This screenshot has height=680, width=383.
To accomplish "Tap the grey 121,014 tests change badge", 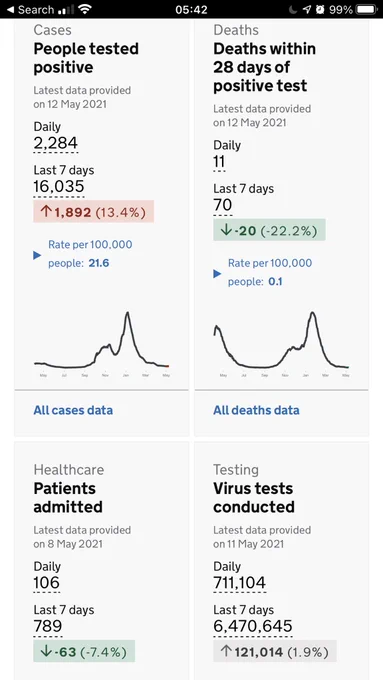I will 275,651.
